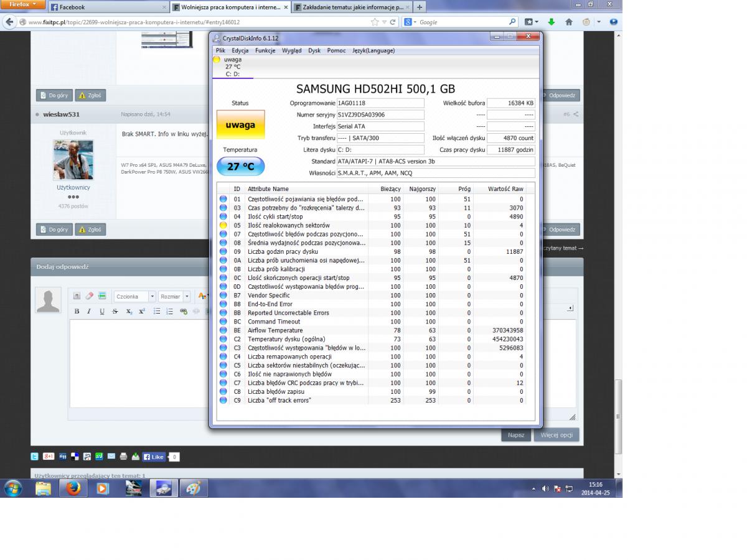
Task: Open the Firefox application menu button
Action: coord(22,4)
